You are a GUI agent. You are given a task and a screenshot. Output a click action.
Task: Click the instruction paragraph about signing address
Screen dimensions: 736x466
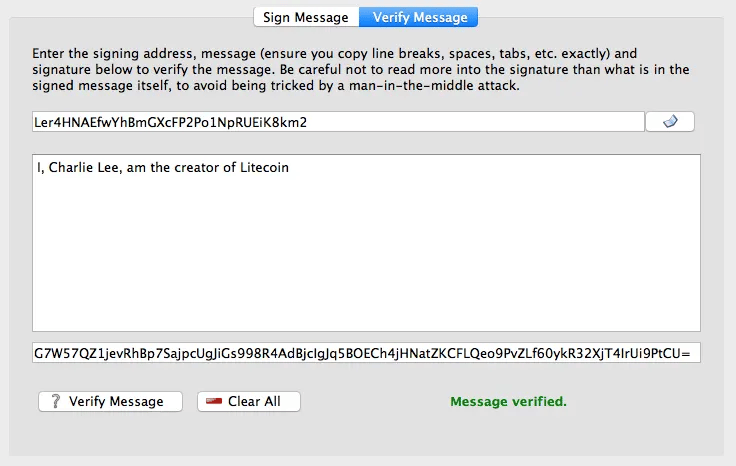[360, 69]
